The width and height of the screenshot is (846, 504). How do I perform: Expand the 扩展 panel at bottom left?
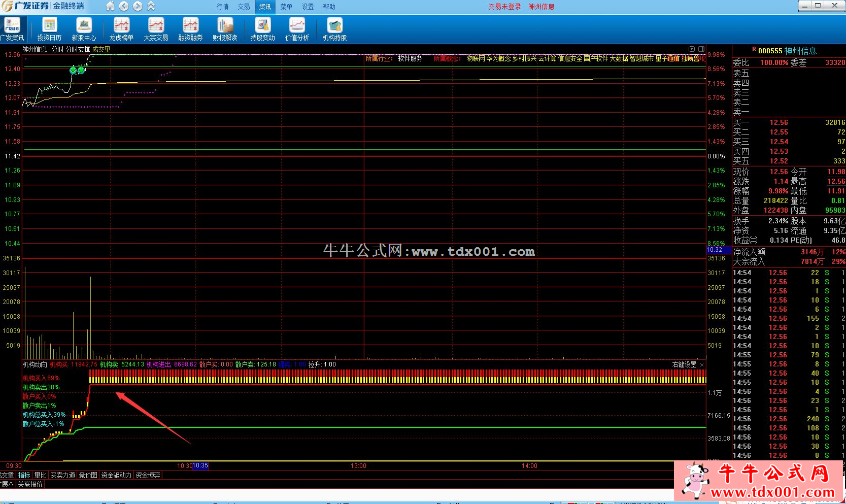[7, 484]
